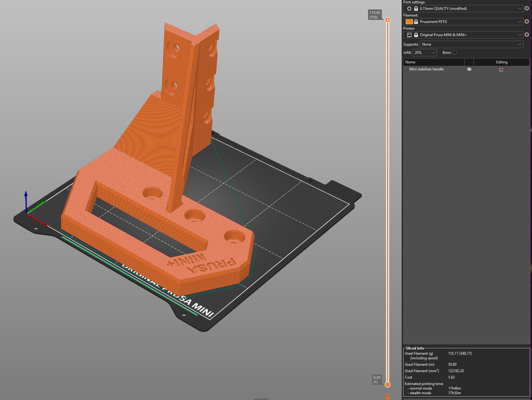
Task: Hide the Mini stabilizer handle object with eye icon
Action: pos(469,69)
